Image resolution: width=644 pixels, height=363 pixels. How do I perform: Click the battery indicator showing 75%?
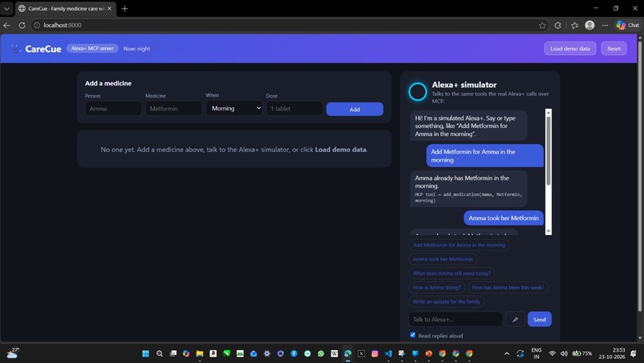(x=582, y=353)
